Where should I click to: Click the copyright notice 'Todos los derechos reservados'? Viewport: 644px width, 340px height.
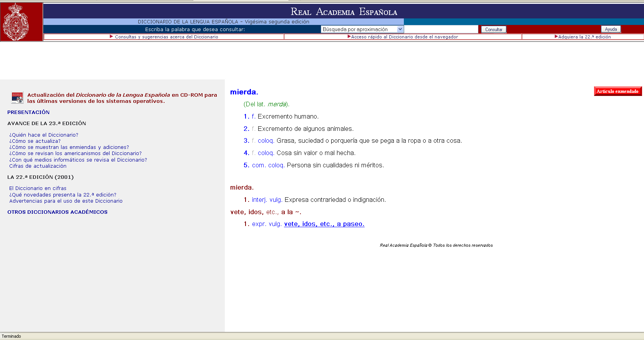(463, 245)
